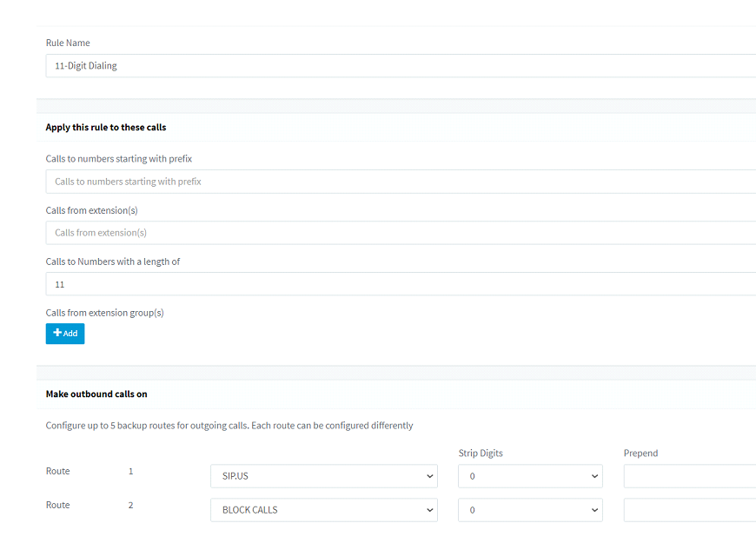Focus the Rule Name field containing 11-Digit Dialing

(401, 65)
